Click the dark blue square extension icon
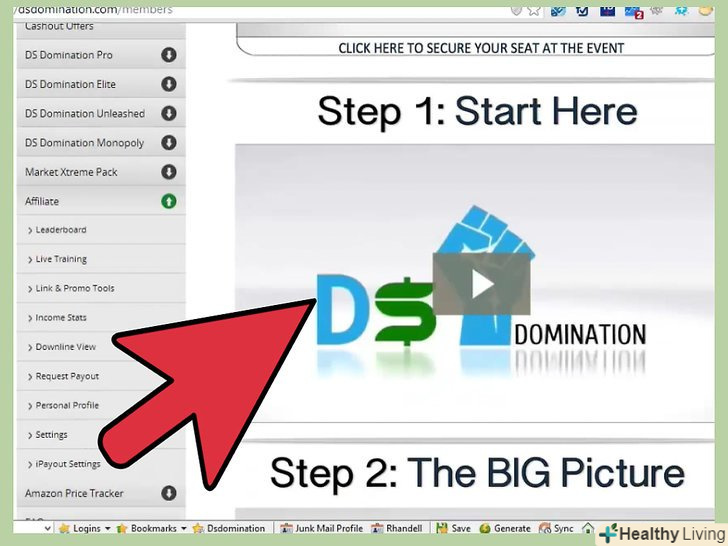 pyautogui.click(x=607, y=10)
